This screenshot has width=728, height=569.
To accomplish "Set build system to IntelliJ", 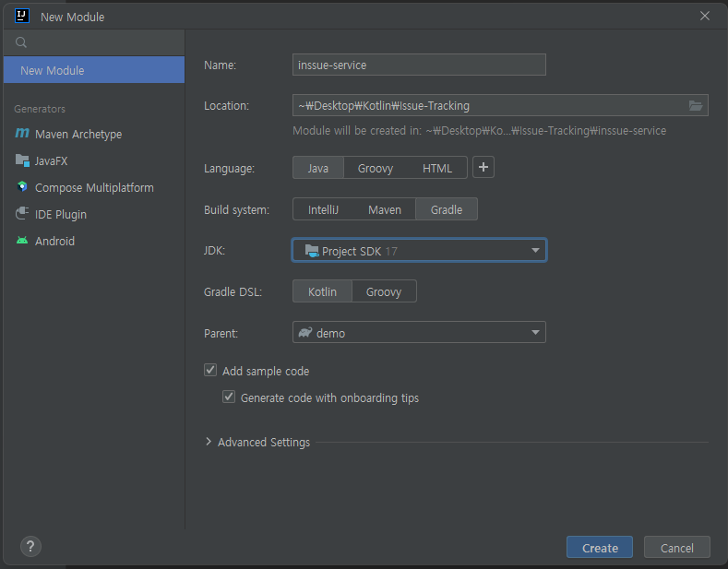I will [323, 209].
